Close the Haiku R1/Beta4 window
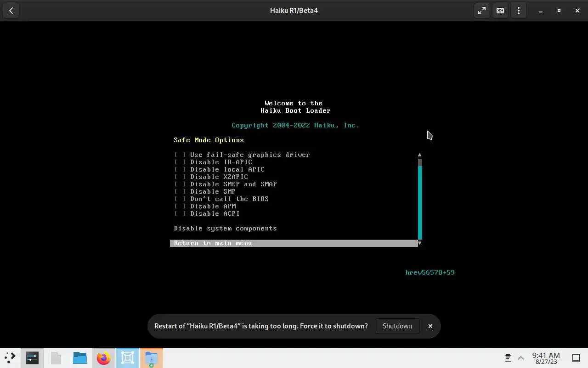 tap(577, 11)
